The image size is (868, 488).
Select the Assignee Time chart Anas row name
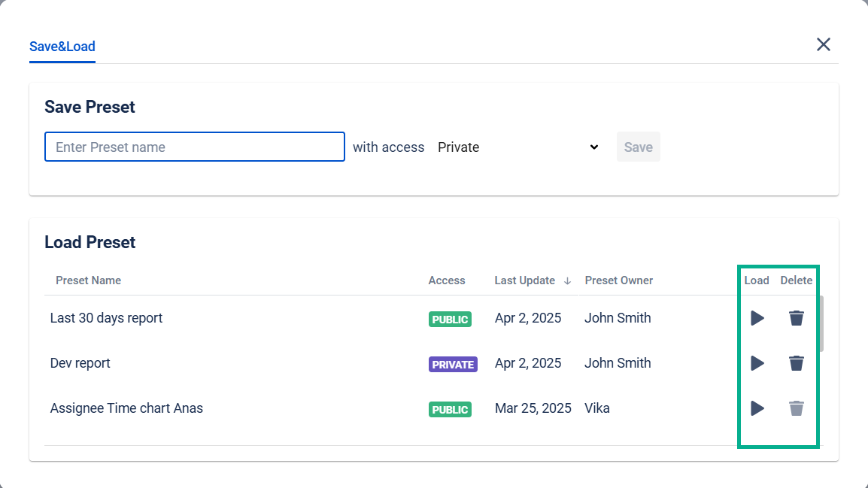click(x=126, y=408)
